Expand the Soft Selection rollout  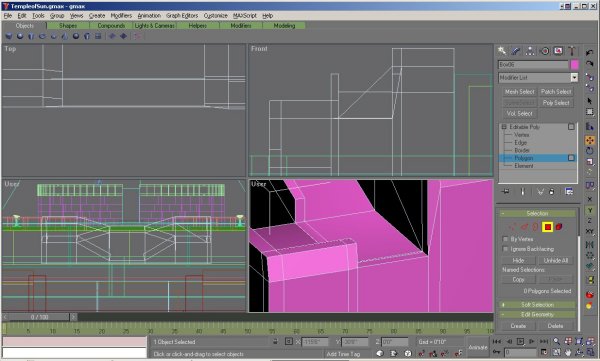537,305
